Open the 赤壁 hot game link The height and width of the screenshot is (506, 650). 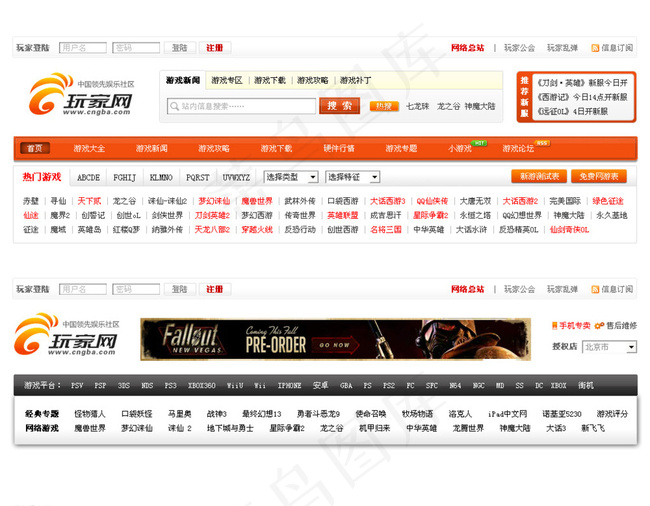[31, 201]
